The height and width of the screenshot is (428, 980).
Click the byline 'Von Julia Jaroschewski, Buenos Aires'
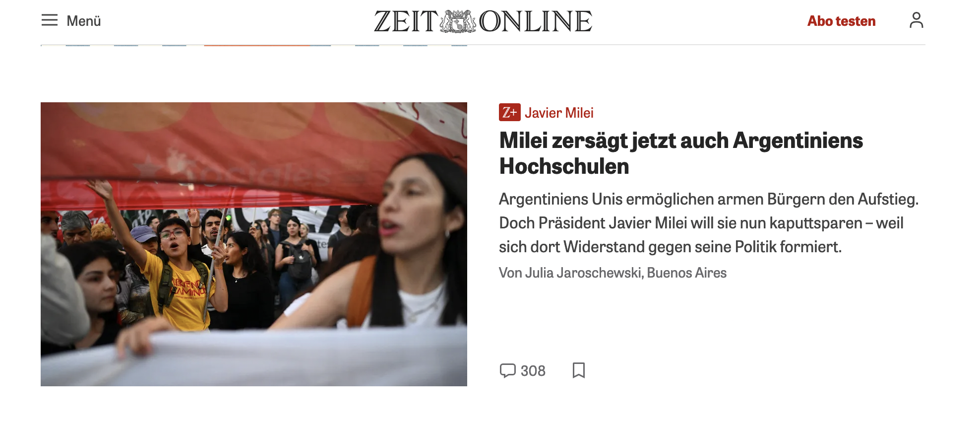[612, 273]
